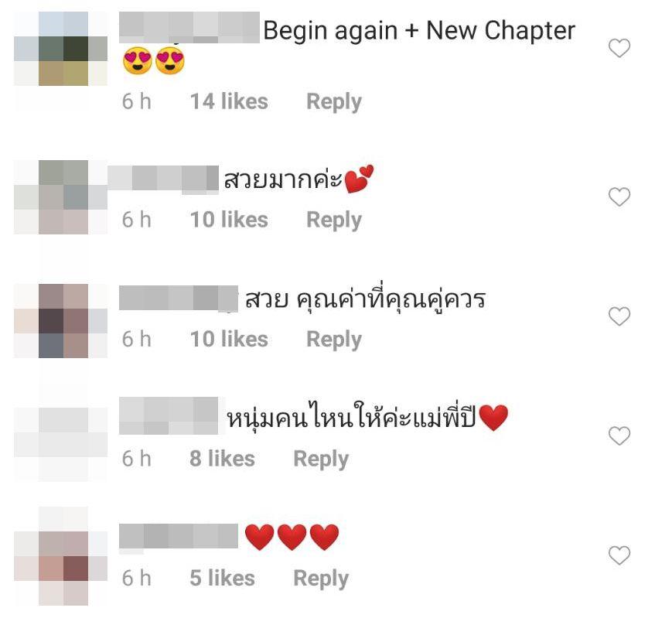This screenshot has width=672, height=625.
Task: View the 14 likes list
Action: click(229, 101)
